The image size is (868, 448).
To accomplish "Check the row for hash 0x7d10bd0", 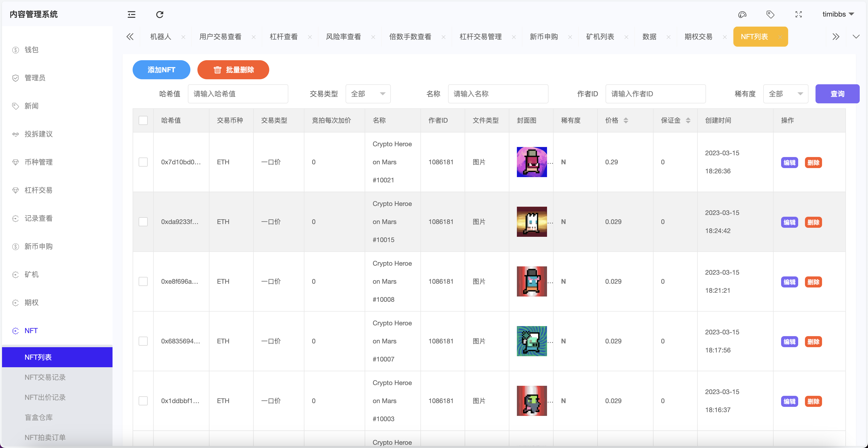I will (x=143, y=162).
